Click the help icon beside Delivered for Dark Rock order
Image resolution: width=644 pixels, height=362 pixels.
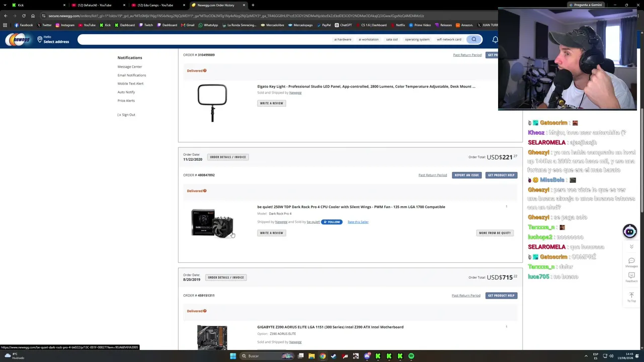[205, 191]
